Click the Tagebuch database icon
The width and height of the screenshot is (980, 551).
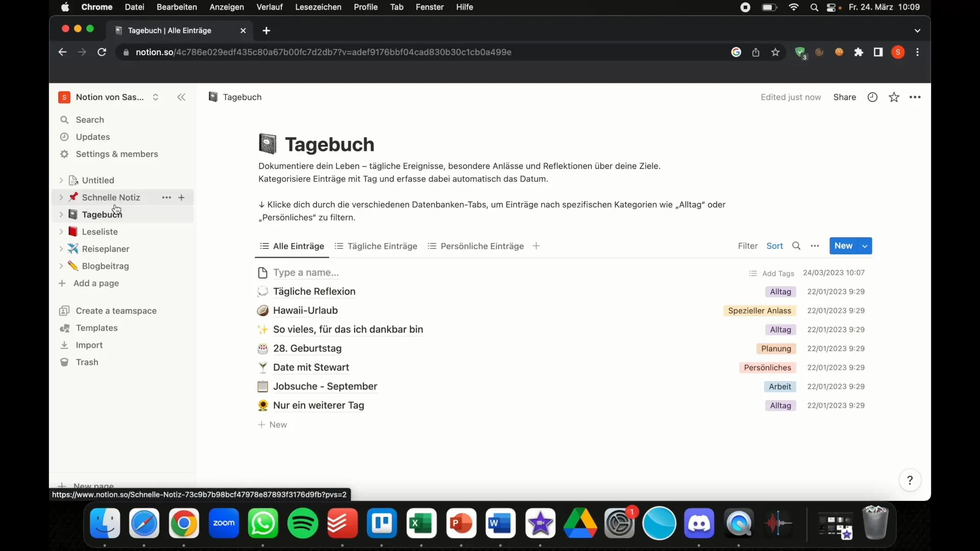tap(267, 143)
